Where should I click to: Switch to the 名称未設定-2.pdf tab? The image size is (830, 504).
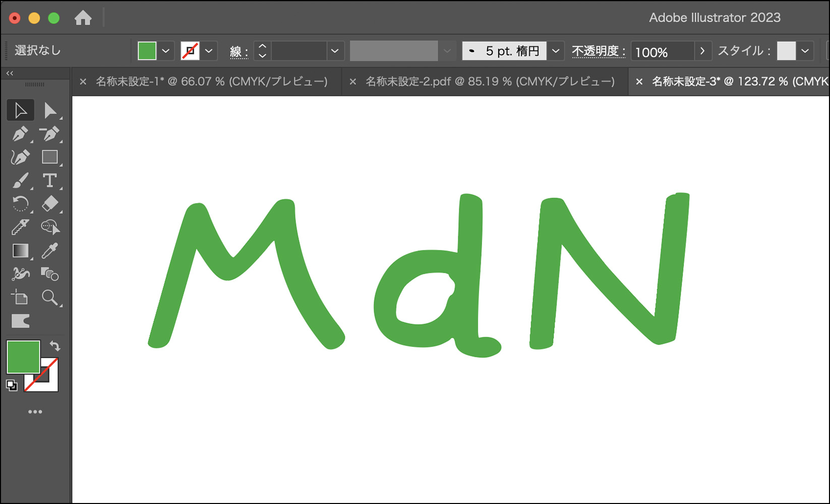pyautogui.click(x=490, y=82)
